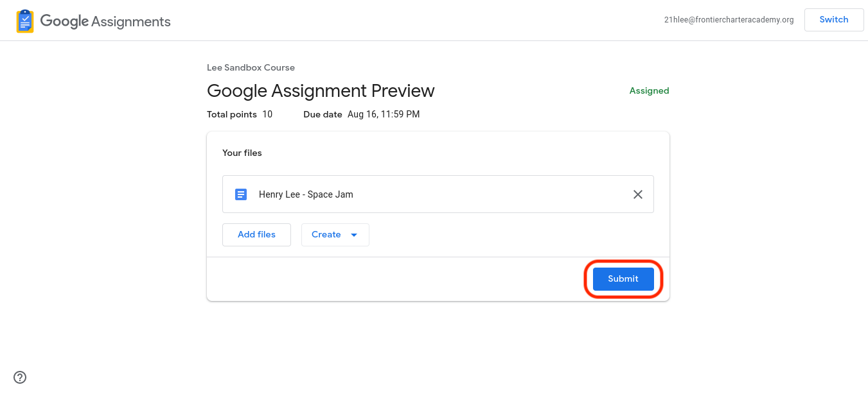Click the Switch account button
This screenshot has height=394, width=868.
click(x=834, y=20)
